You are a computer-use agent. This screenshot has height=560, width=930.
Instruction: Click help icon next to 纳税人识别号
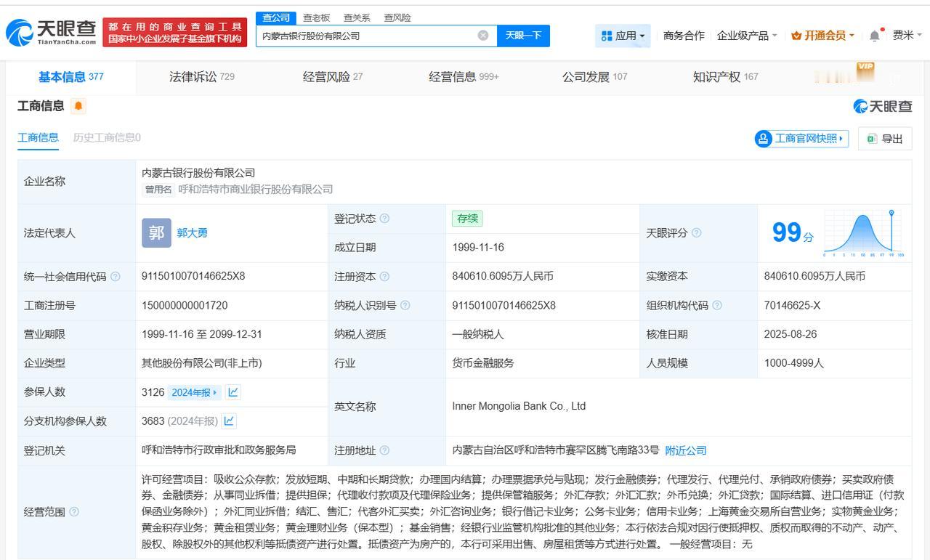click(405, 306)
